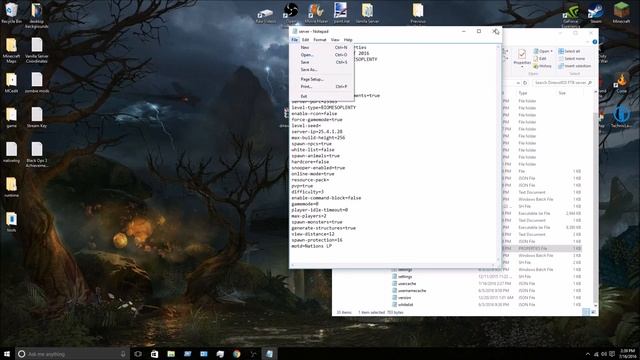Click Select all in Explorer ribbon
Viewport: 640px width, 360px height.
569,51
